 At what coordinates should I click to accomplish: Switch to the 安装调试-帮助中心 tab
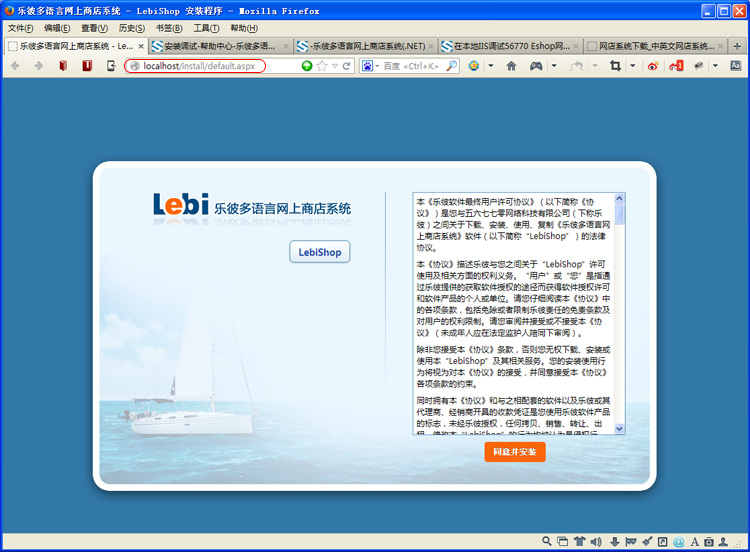tap(220, 46)
